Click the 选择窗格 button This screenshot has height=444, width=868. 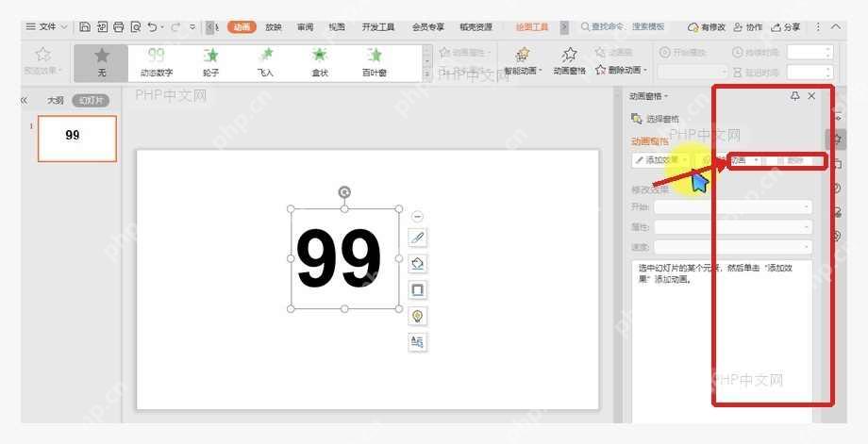point(656,119)
